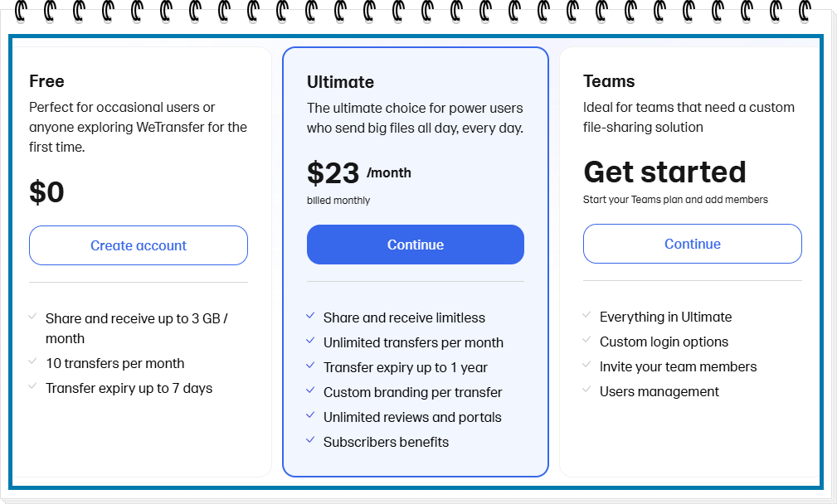Click the Free plan heading
The width and height of the screenshot is (837, 504).
47,81
